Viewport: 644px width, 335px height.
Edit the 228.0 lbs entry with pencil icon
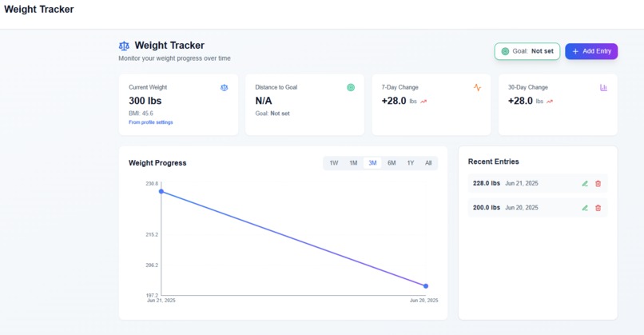coord(585,184)
